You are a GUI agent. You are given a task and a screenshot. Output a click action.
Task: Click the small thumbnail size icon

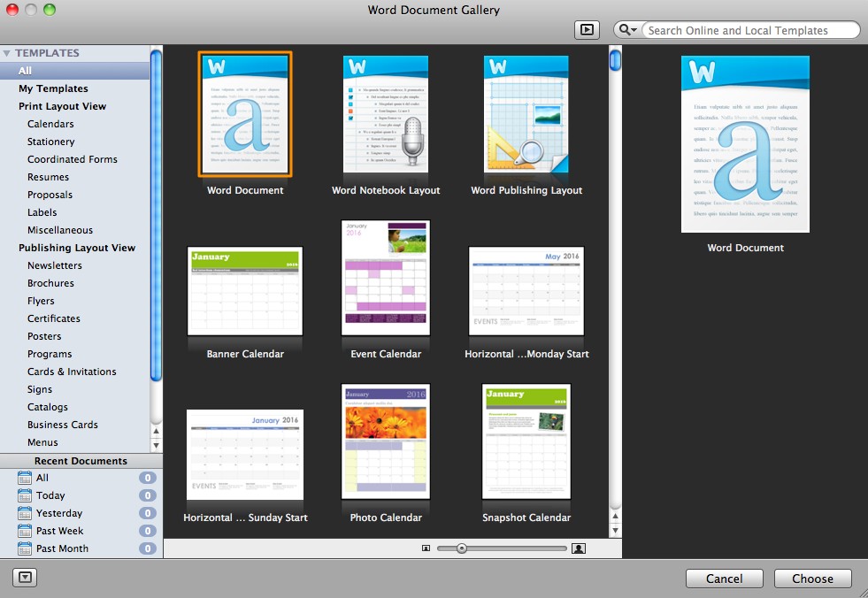point(426,548)
